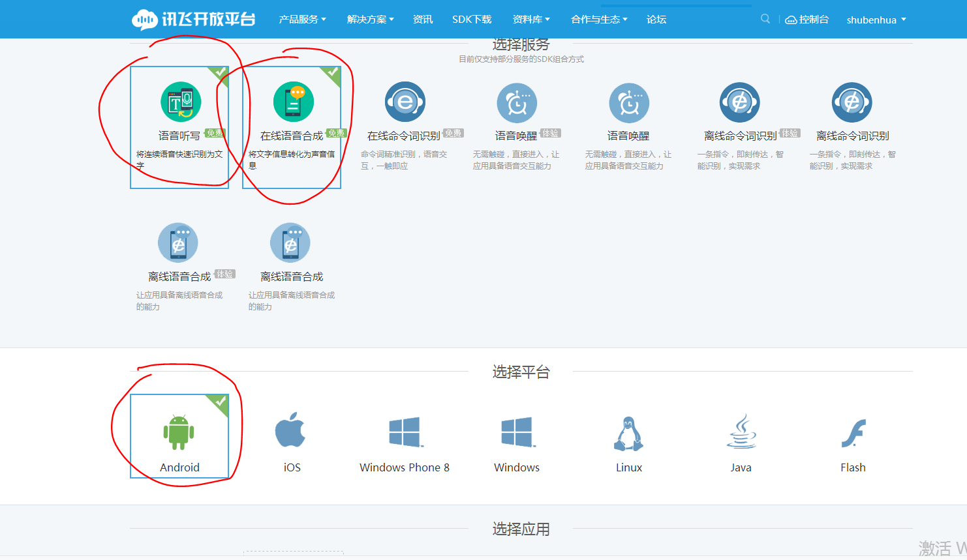Select the Flash platform icon
This screenshot has height=560, width=967.
[x=853, y=434]
